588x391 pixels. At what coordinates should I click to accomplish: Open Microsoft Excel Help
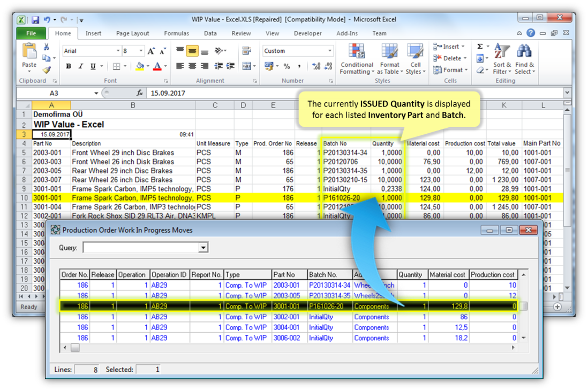click(531, 33)
